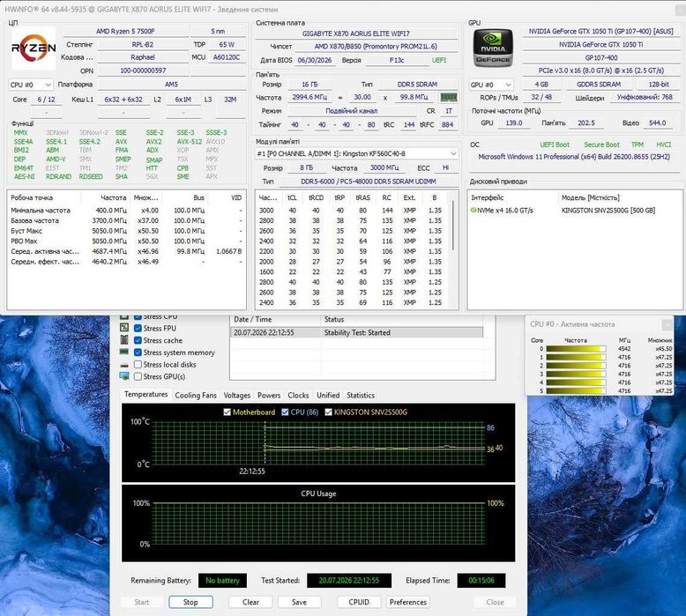Click the No battery status display
686x616 pixels.
[x=223, y=581]
